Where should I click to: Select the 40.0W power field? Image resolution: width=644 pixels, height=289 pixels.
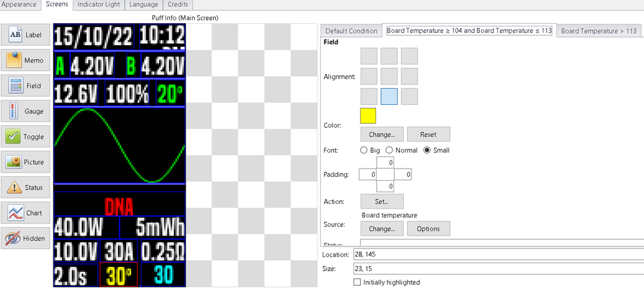[x=87, y=227]
